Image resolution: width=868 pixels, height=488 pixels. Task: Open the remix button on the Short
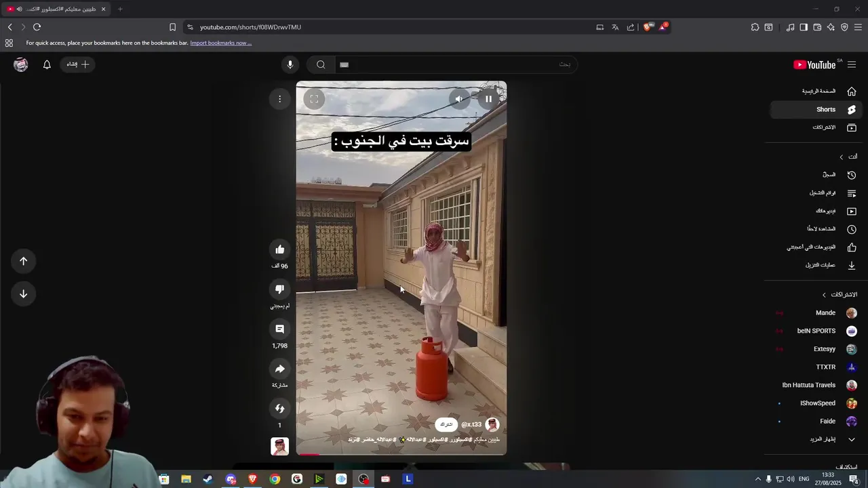[x=279, y=408]
